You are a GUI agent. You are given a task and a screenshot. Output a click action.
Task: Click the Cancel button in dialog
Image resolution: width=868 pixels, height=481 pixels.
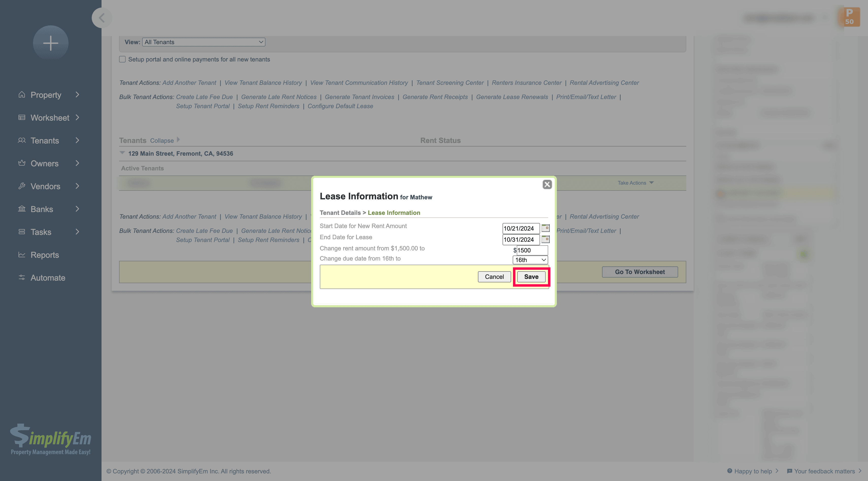tap(494, 277)
